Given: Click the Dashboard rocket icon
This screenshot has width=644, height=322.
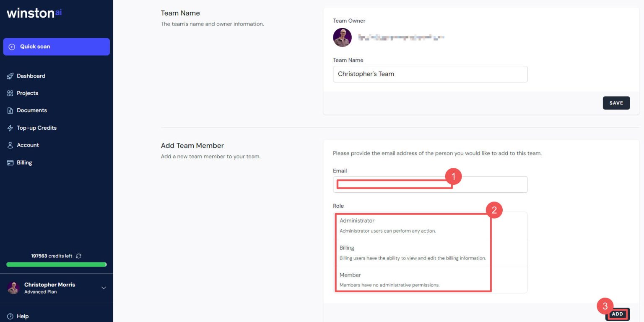Looking at the screenshot, I should [x=10, y=76].
